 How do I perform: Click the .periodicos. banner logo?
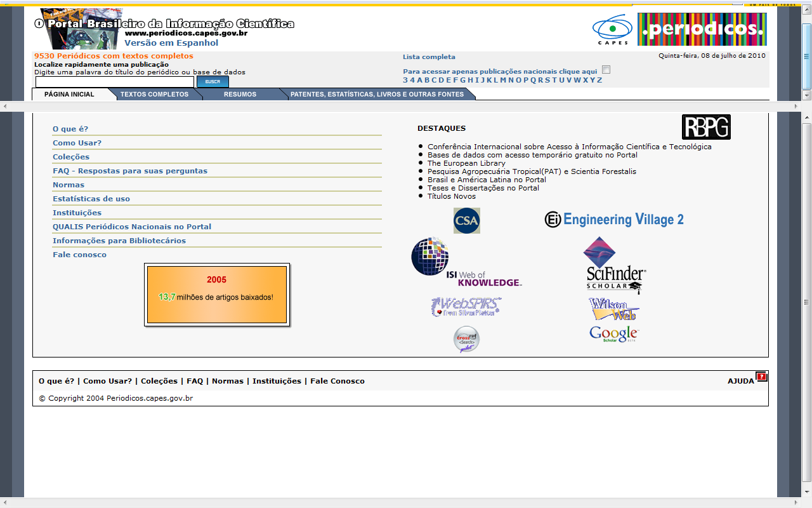pyautogui.click(x=702, y=29)
